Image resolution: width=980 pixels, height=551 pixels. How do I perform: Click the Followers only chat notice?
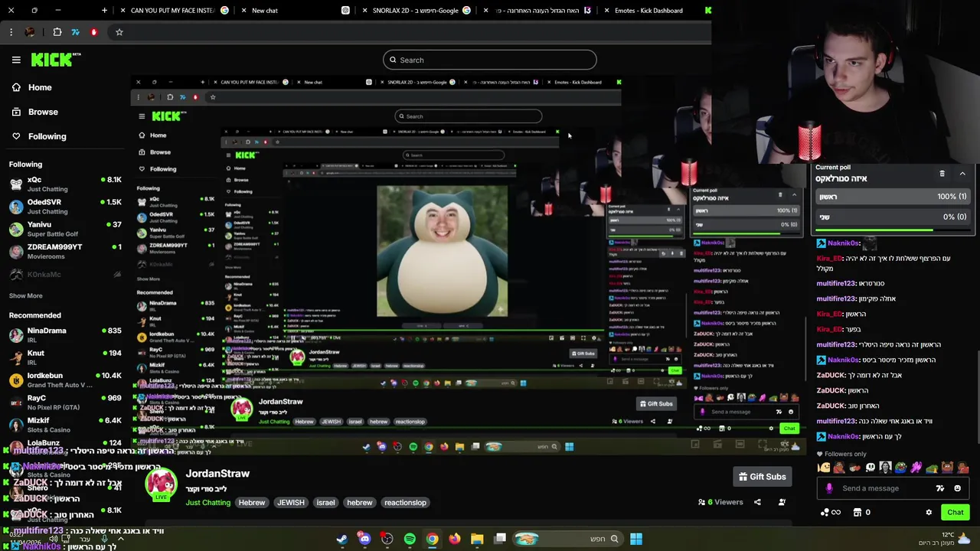(841, 454)
